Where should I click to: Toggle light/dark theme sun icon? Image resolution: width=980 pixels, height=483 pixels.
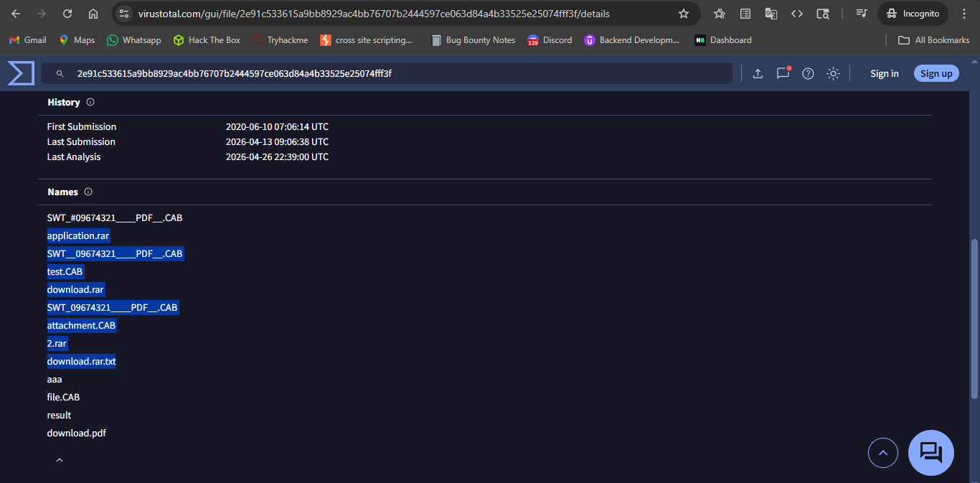coord(833,73)
